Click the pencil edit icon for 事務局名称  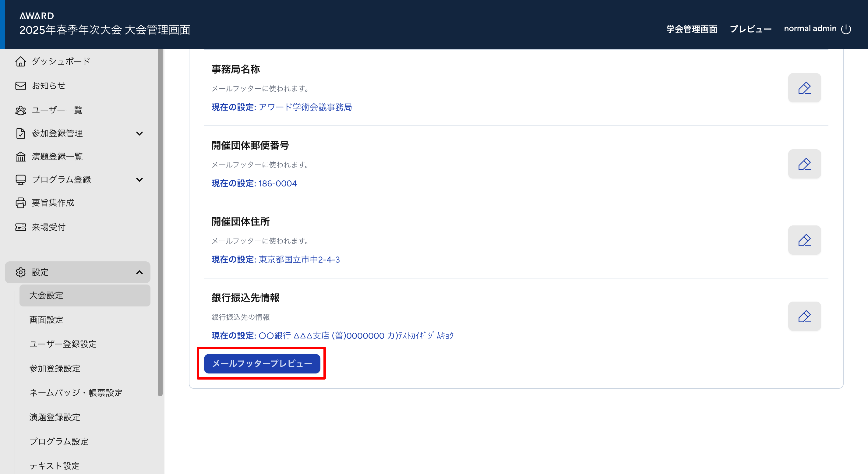click(804, 88)
